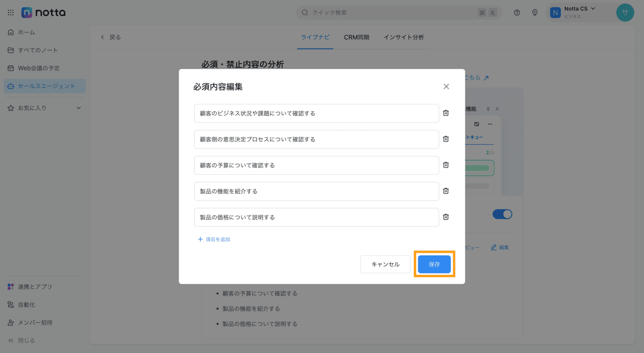Switch to CRM同期 tab
Screen dimensions: 644x353
[x=356, y=37]
